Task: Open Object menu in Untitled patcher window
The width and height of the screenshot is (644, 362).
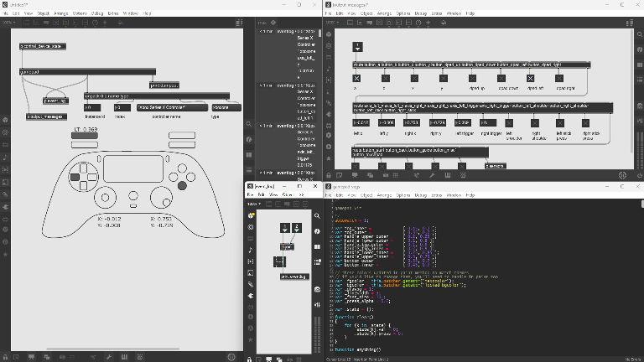Action: tap(44, 13)
